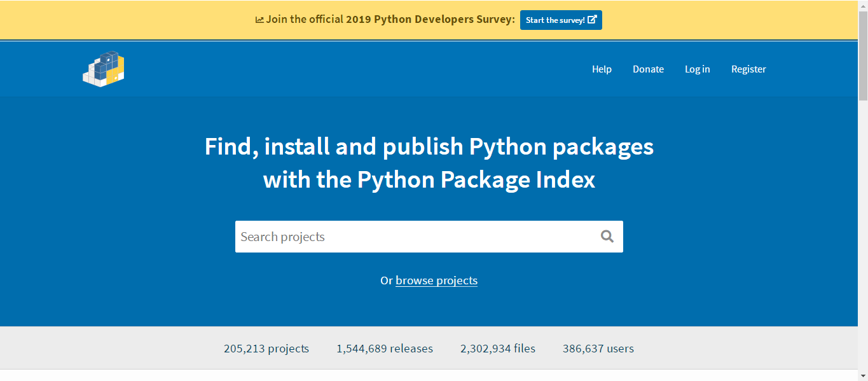Focus the 'Search projects' input field
868x381 pixels.
pyautogui.click(x=413, y=237)
